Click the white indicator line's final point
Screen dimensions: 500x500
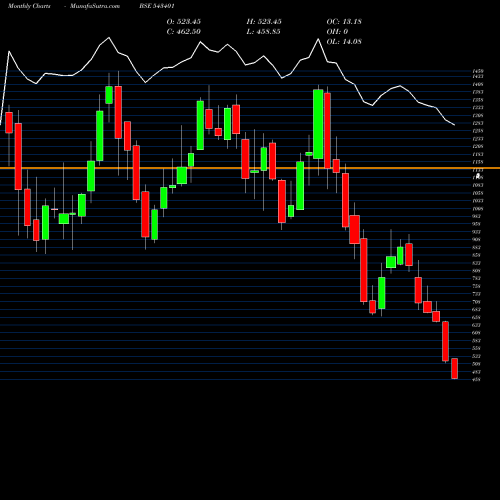(455, 125)
